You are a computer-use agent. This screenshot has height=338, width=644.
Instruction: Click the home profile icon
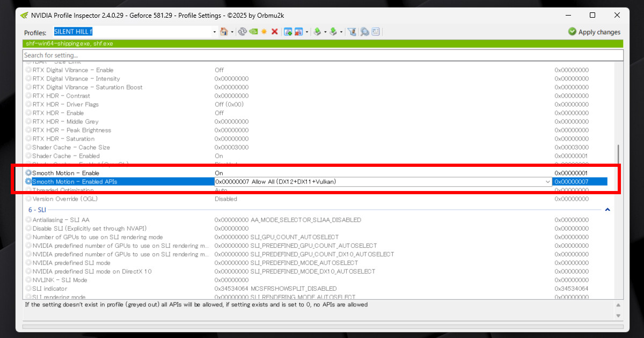224,32
